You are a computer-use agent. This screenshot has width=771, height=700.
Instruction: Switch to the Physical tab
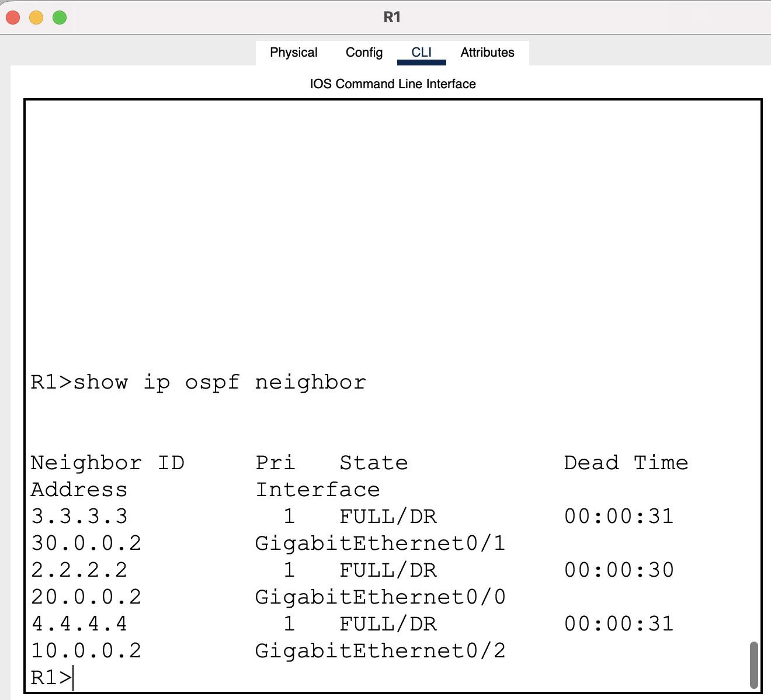coord(293,53)
